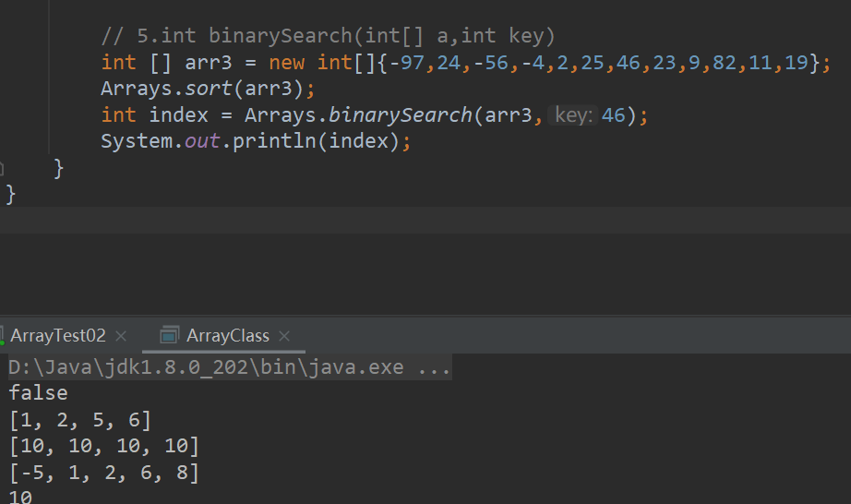
Task: Switch to the ArrayTest02 run tab
Action: tap(57, 335)
